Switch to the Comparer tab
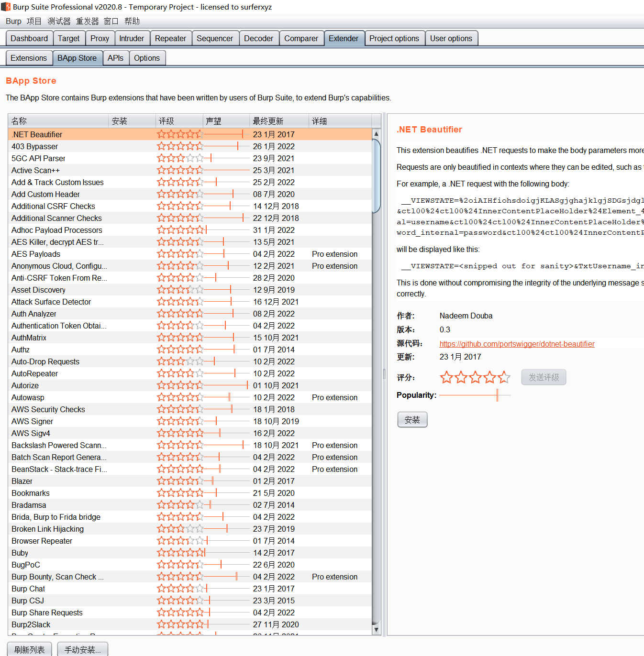This screenshot has width=644, height=656. point(301,38)
